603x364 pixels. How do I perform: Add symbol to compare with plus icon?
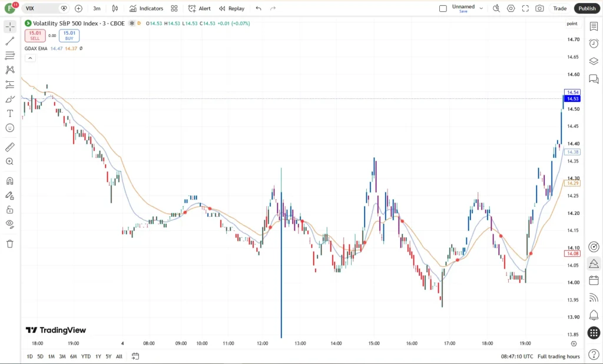pyautogui.click(x=78, y=8)
